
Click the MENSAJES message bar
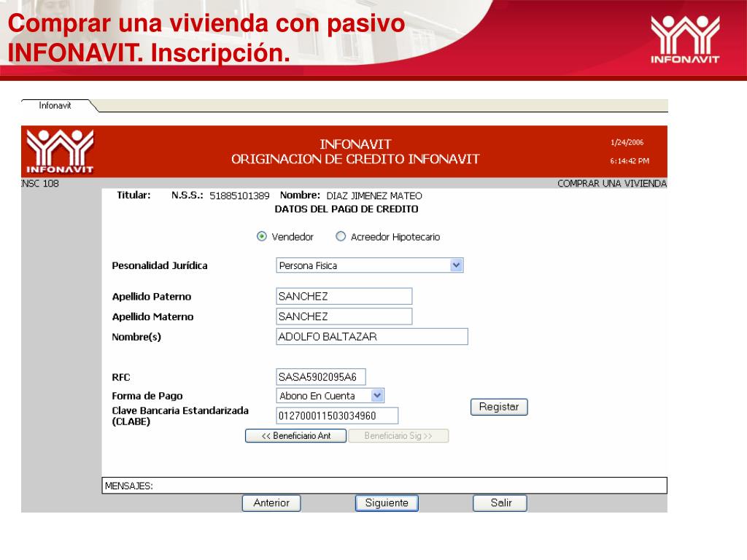(x=384, y=486)
